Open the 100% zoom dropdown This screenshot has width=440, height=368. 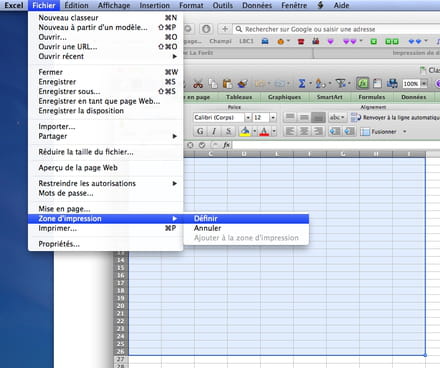tap(424, 84)
